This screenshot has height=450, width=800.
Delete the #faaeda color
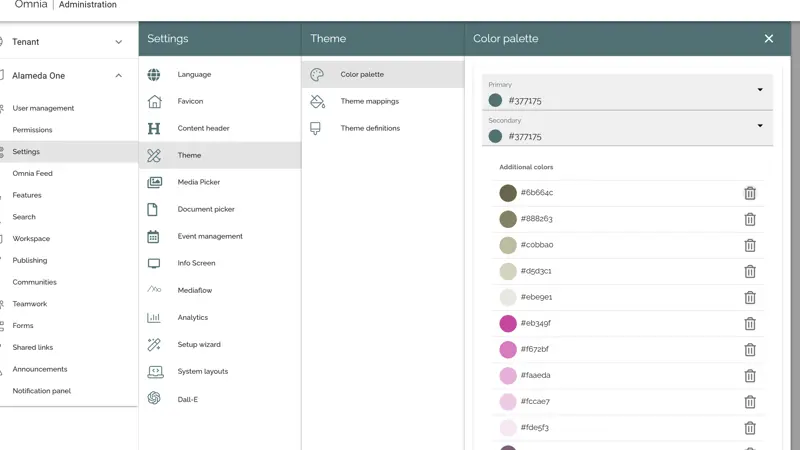point(749,376)
